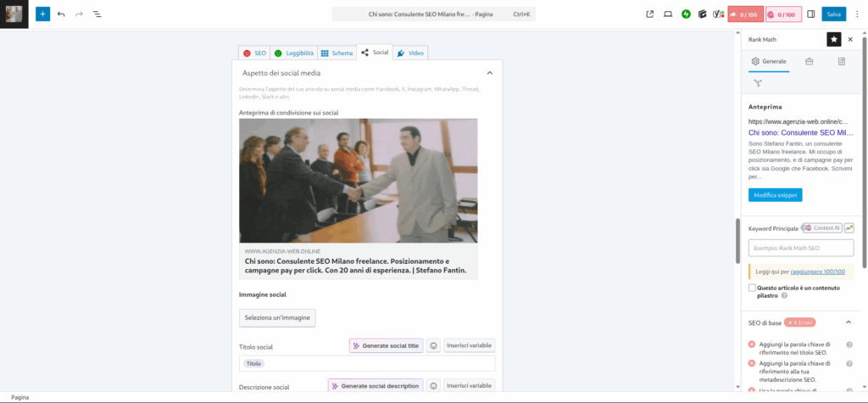Screen dimensions: 868x403
Task: Open the block inserter plus button
Action: point(42,14)
